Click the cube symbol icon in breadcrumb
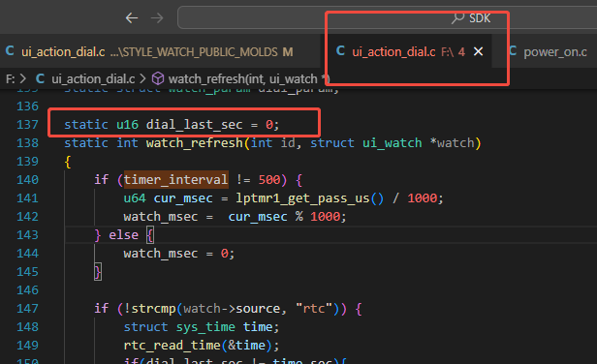The width and height of the screenshot is (597, 364). [158, 78]
